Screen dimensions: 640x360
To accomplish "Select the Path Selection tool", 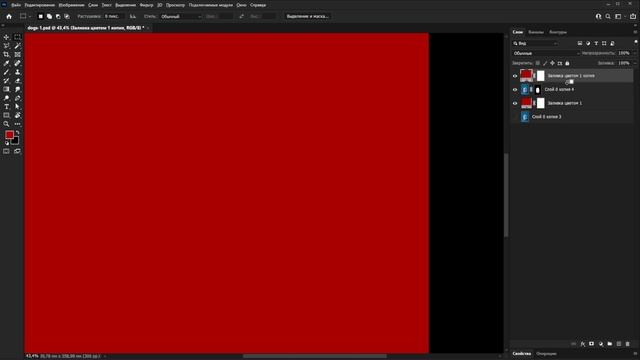I will tap(17, 107).
